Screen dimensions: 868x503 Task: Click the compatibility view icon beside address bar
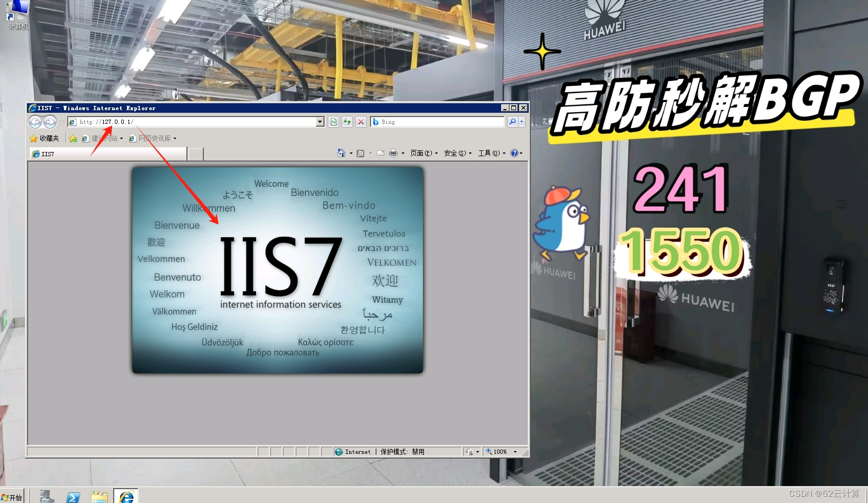[333, 122]
